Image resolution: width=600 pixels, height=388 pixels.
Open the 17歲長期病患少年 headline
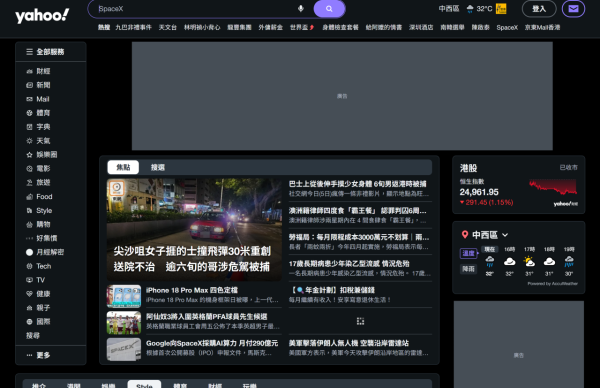(349, 264)
